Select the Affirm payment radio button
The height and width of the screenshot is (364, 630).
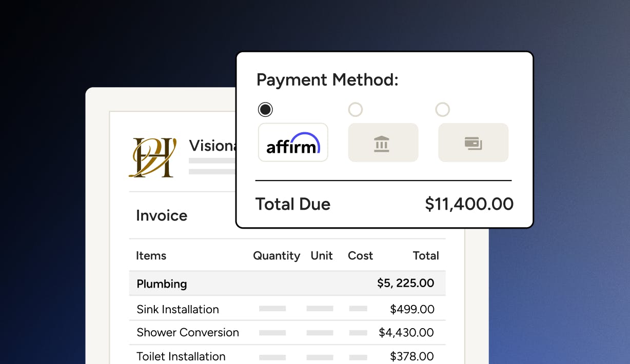265,109
